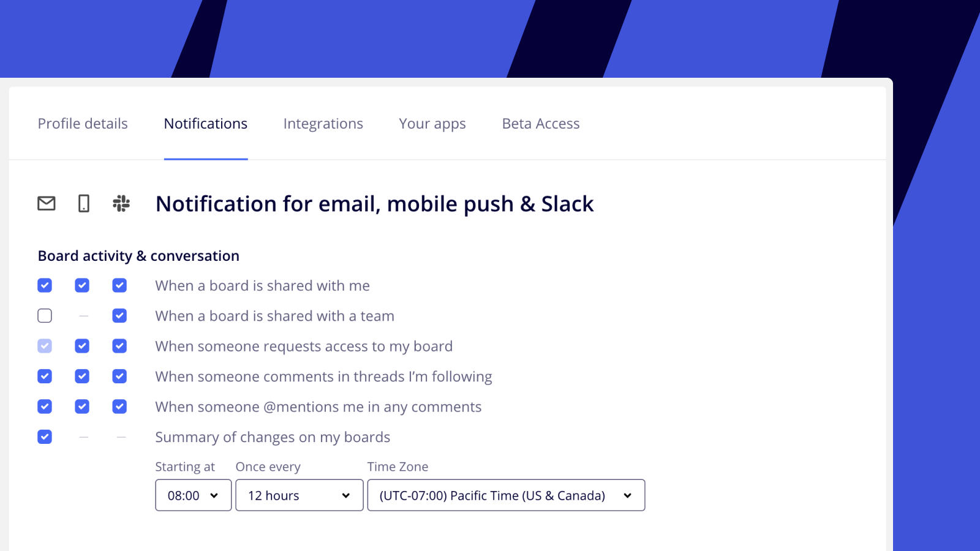Viewport: 980px width, 551px height.
Task: Click the mobile push phone icon
Action: pos(84,203)
